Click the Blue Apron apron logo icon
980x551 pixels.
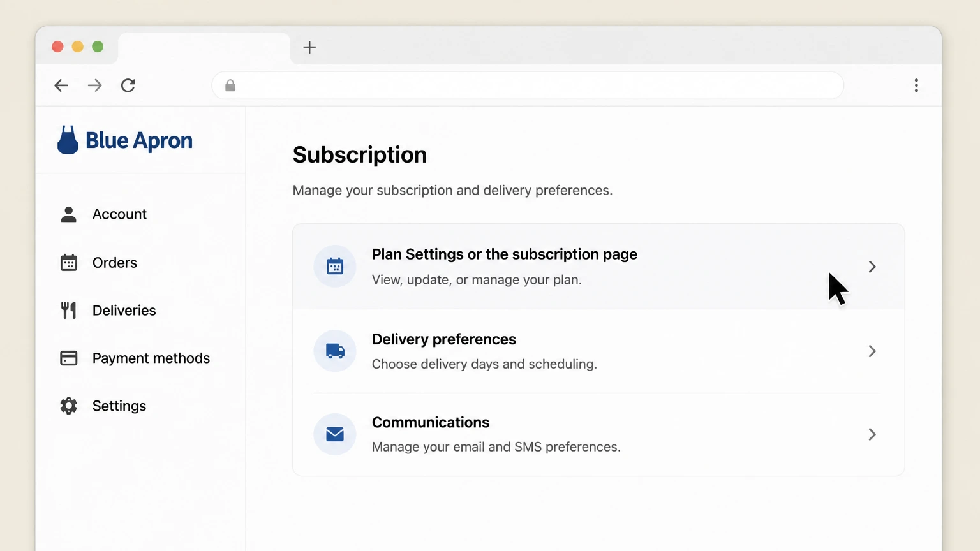click(68, 140)
